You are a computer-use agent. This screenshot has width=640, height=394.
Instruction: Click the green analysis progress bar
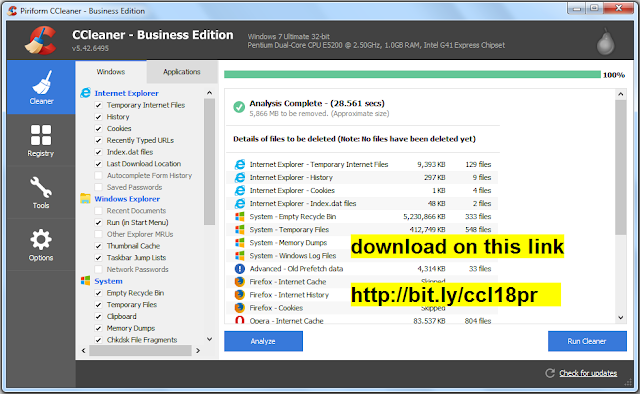tap(412, 74)
